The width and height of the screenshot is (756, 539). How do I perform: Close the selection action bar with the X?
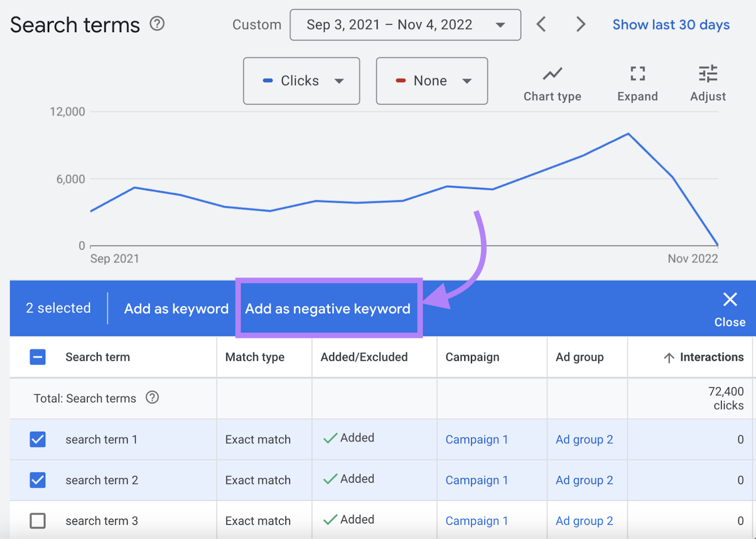[730, 299]
